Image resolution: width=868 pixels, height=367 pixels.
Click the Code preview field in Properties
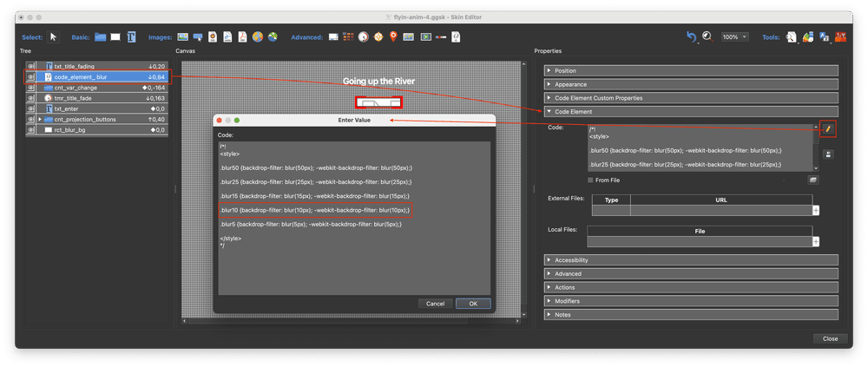click(x=700, y=147)
